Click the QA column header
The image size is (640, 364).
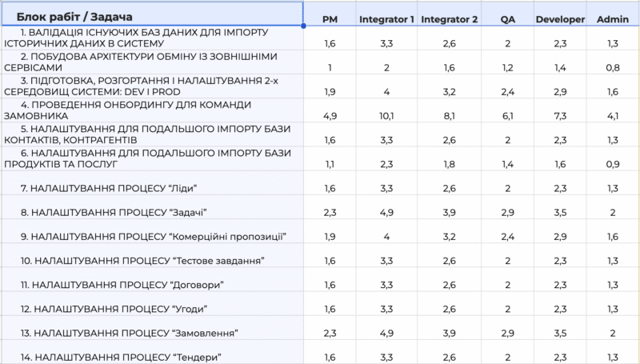click(508, 19)
